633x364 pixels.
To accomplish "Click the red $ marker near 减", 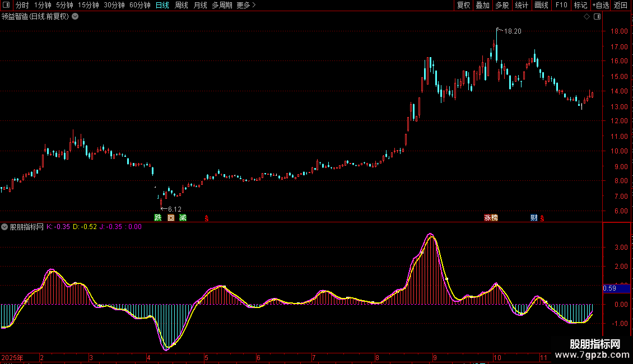I will click(x=207, y=218).
